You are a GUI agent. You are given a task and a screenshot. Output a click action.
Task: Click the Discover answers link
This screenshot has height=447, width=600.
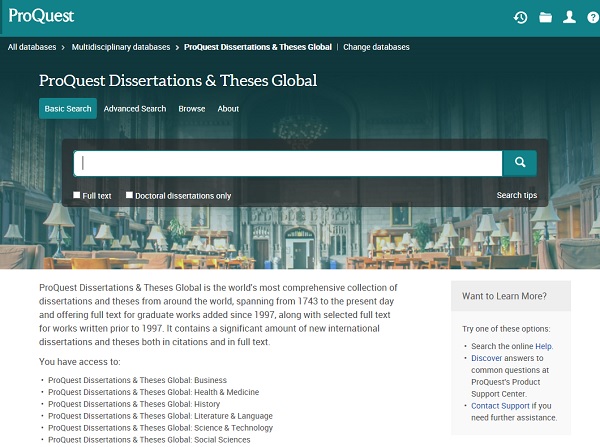pyautogui.click(x=488, y=358)
